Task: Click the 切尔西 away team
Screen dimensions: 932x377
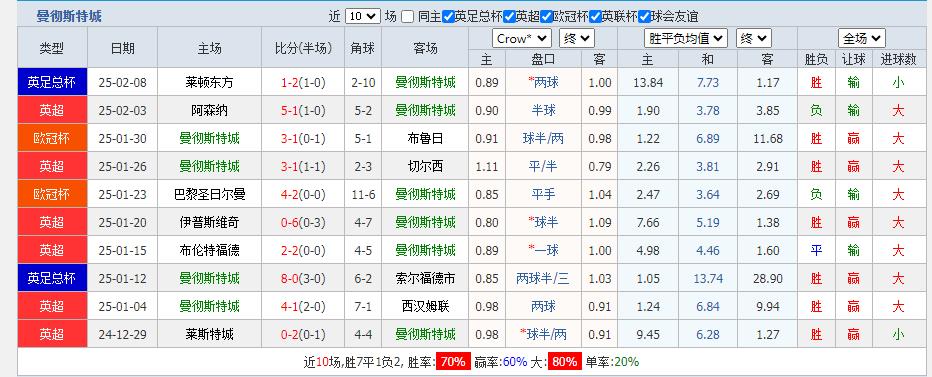Action: (x=425, y=166)
